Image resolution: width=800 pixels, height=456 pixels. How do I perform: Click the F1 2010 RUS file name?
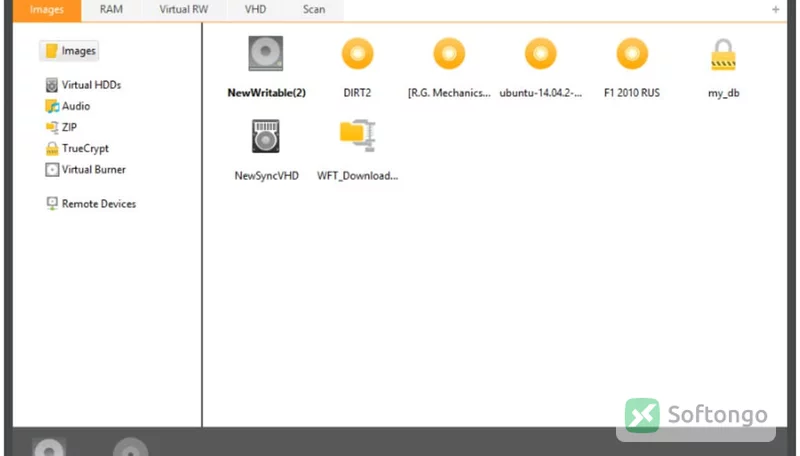pos(632,93)
